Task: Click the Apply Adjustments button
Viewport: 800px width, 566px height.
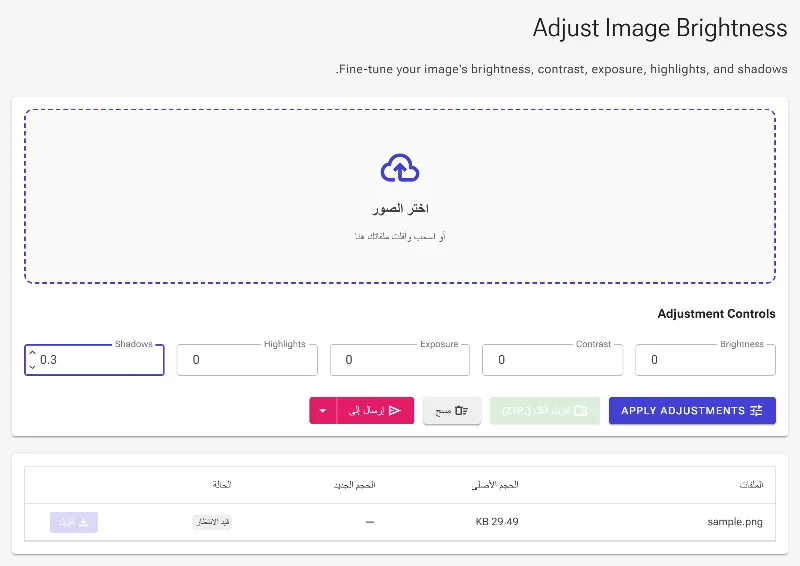Action: pos(692,411)
